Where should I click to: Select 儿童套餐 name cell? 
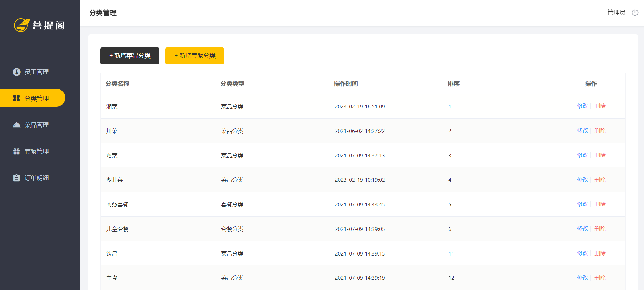pos(117,229)
